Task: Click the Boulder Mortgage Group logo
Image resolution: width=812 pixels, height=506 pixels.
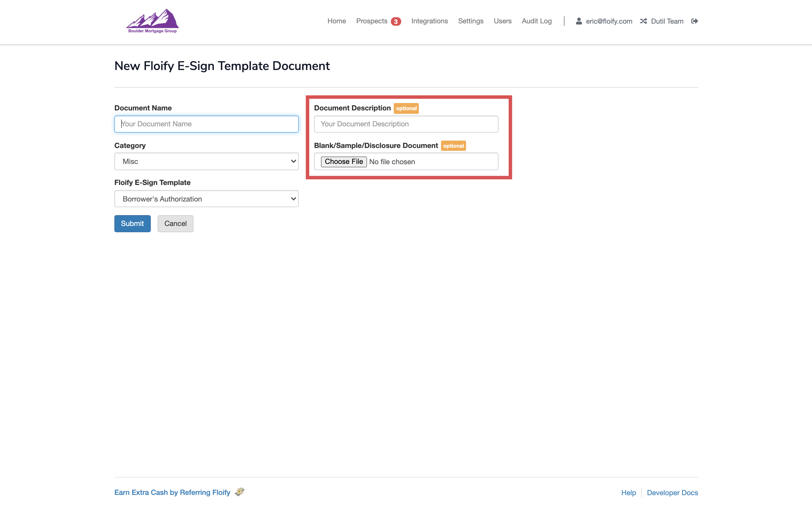Action: click(x=152, y=21)
